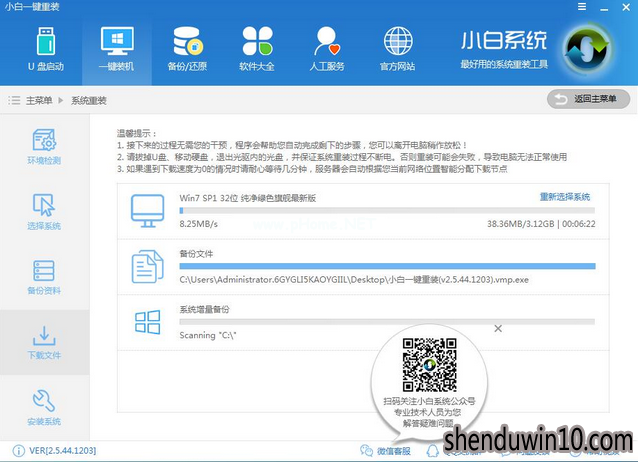Click the 8.25MB/s download speed text
The width and height of the screenshot is (638, 466).
pos(199,224)
